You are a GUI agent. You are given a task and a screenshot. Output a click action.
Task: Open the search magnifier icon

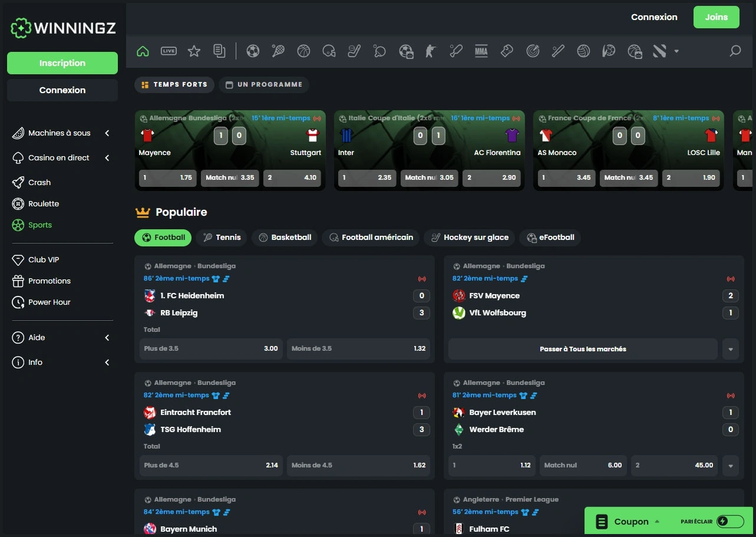point(735,51)
